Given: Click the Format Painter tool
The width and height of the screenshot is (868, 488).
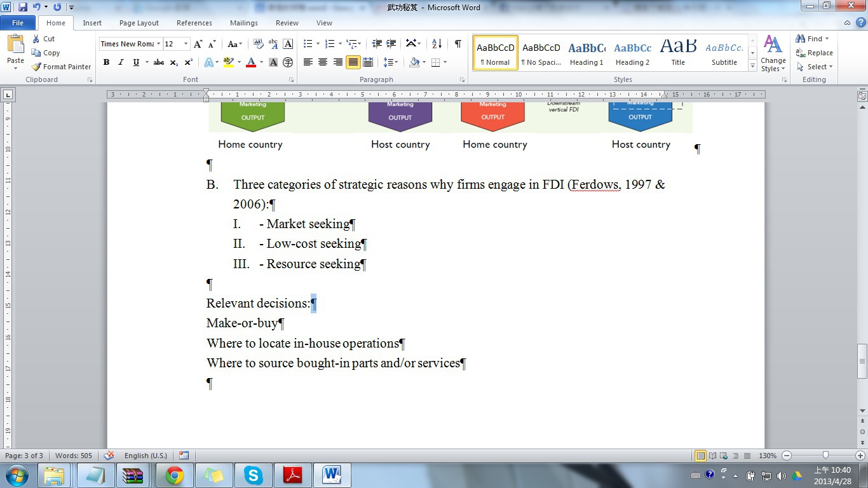Looking at the screenshot, I should pos(62,67).
